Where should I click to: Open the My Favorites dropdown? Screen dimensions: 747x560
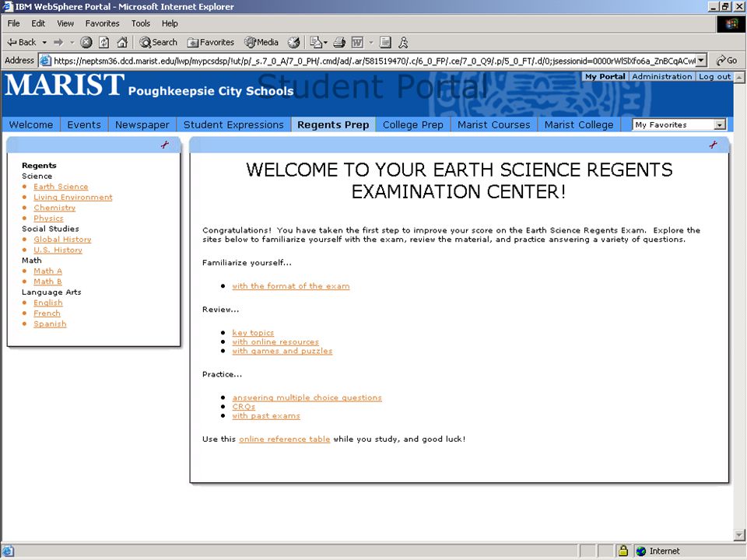pos(679,124)
